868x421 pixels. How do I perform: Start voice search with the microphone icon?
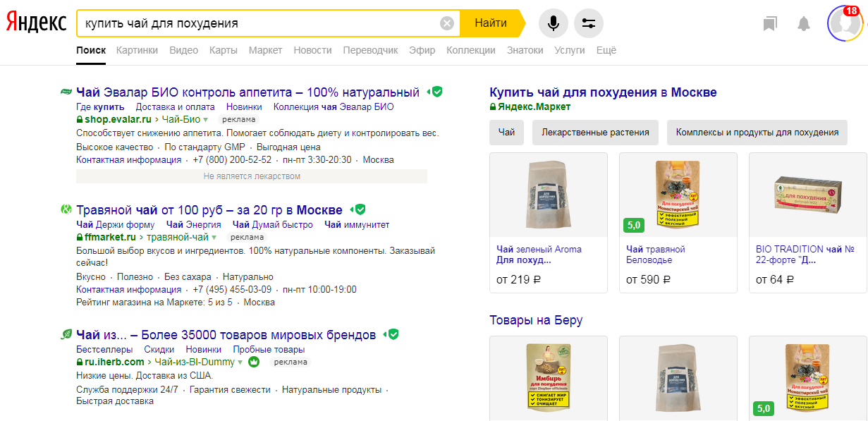pyautogui.click(x=554, y=23)
